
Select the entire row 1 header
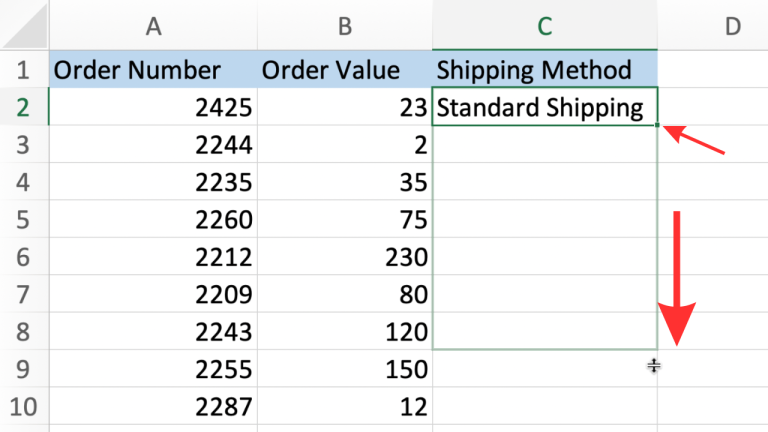(x=24, y=70)
